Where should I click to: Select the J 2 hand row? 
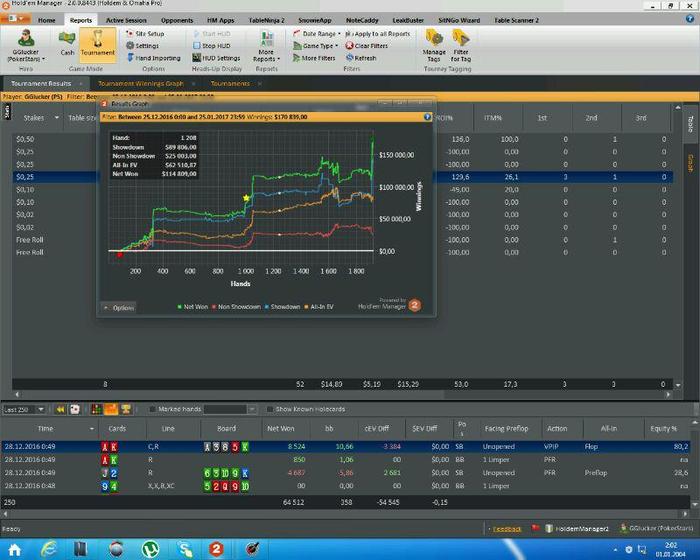[x=345, y=473]
